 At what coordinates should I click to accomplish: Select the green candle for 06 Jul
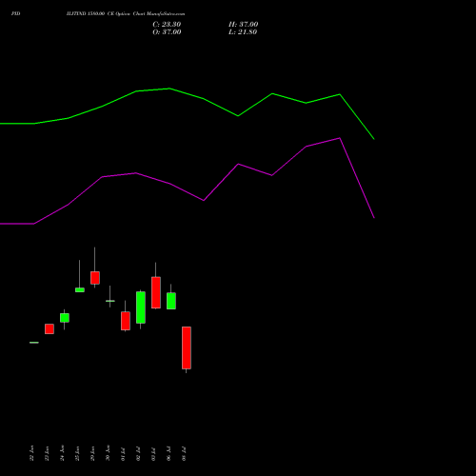pos(171,301)
